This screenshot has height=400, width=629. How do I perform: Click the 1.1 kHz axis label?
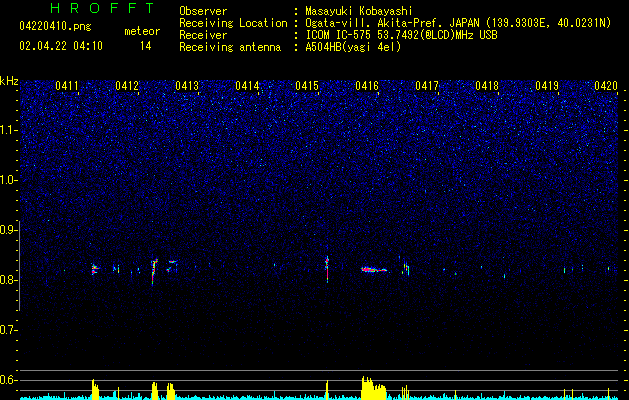[8, 130]
